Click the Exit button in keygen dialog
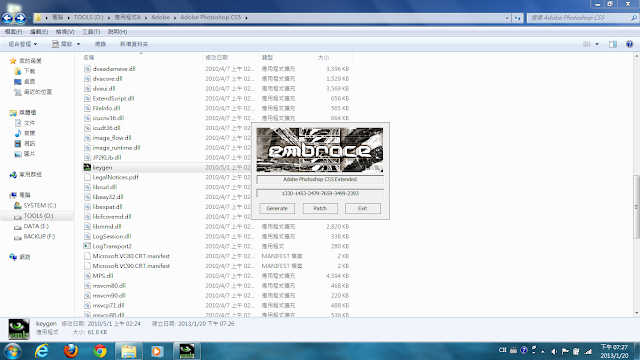 [362, 208]
